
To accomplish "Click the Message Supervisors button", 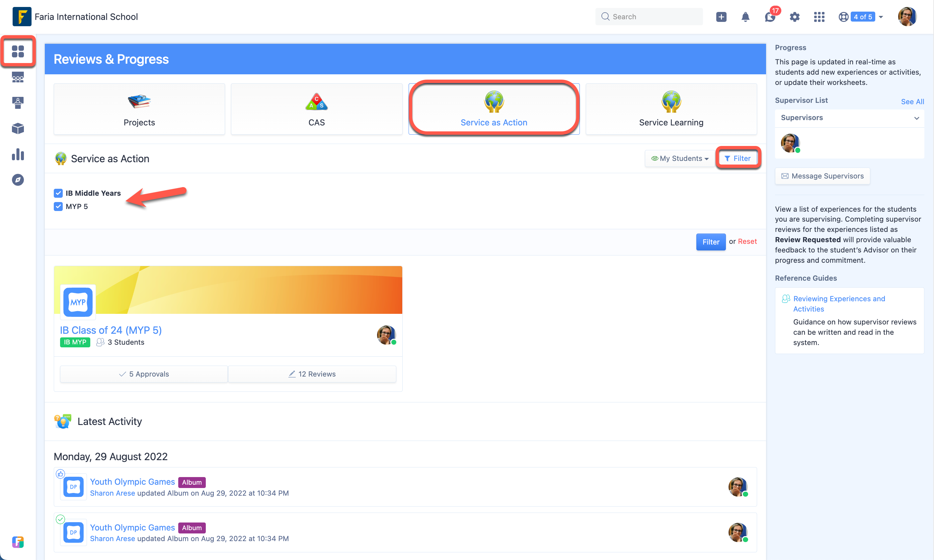I will tap(822, 176).
